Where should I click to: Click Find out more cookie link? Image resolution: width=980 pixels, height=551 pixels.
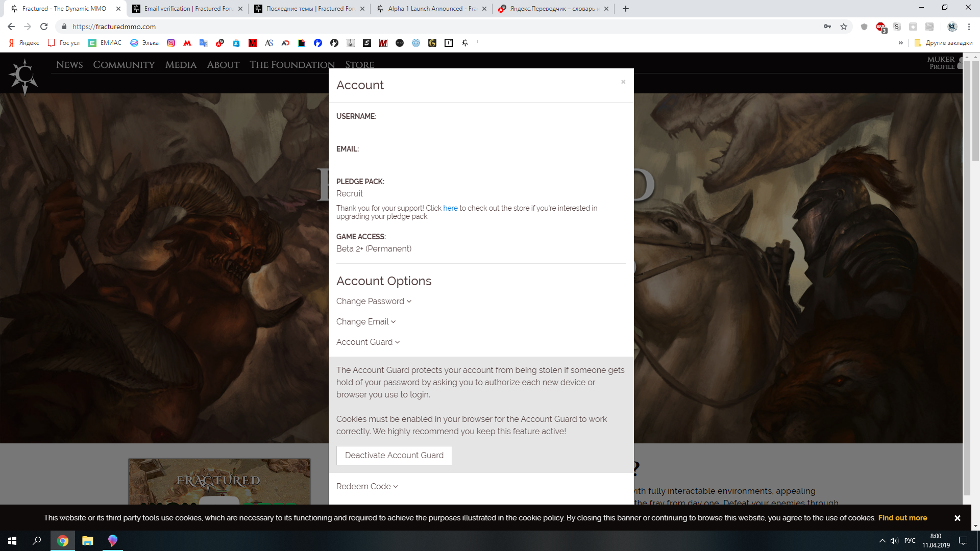(902, 518)
